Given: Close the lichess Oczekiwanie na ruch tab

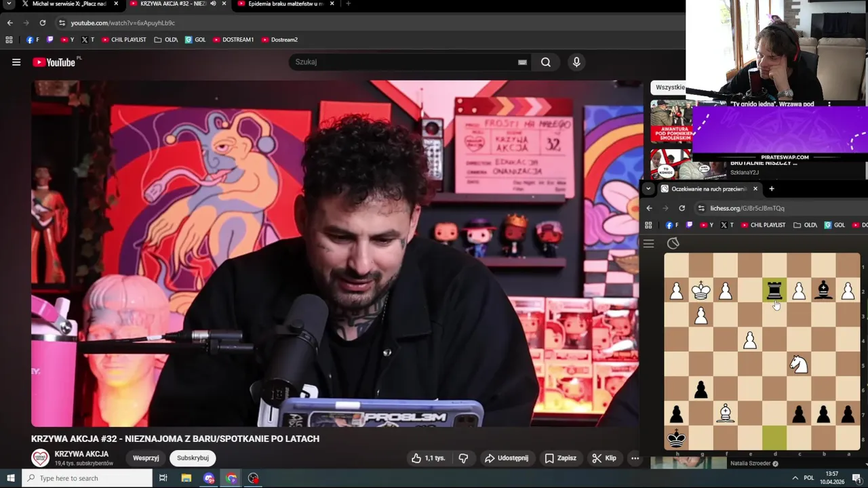Looking at the screenshot, I should click(755, 189).
